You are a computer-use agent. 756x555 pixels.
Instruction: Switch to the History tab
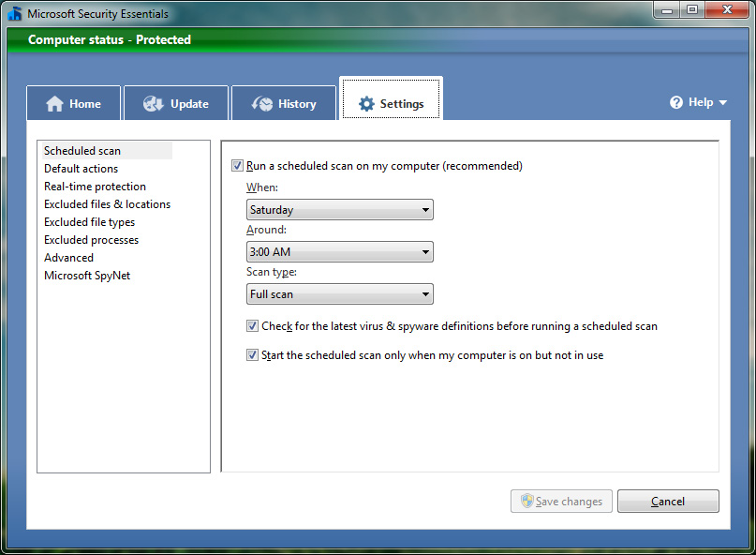[x=284, y=103]
